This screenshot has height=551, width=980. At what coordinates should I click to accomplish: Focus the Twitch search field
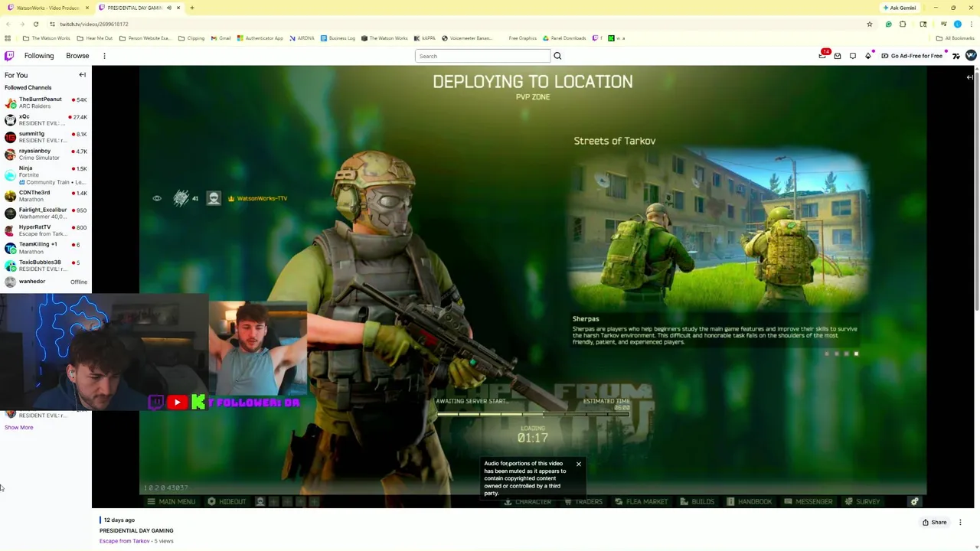(482, 56)
